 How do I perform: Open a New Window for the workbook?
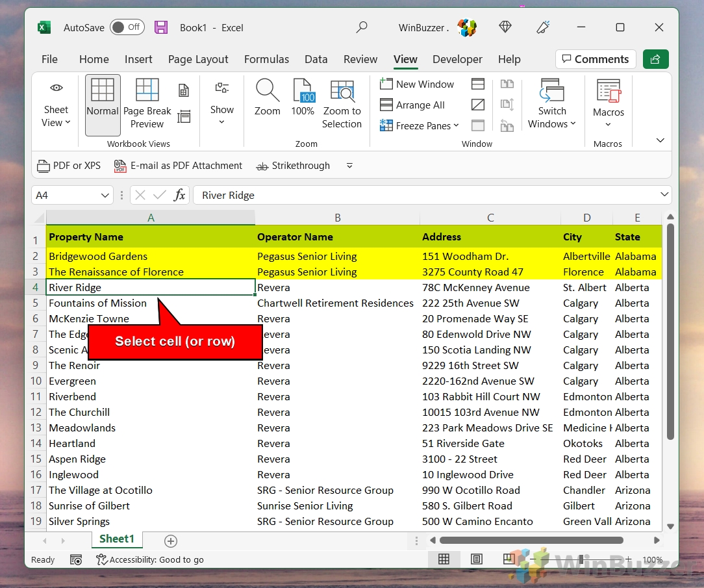click(x=418, y=84)
